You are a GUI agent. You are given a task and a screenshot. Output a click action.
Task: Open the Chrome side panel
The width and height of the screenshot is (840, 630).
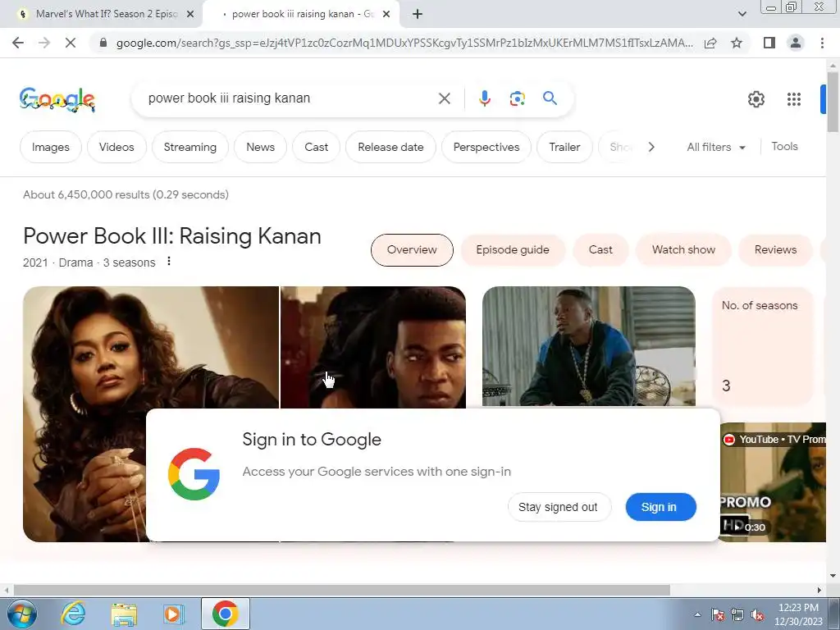pyautogui.click(x=769, y=43)
